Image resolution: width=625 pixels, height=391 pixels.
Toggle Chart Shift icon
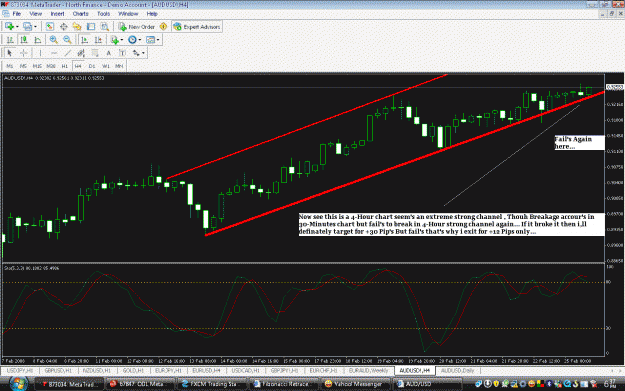click(98, 40)
